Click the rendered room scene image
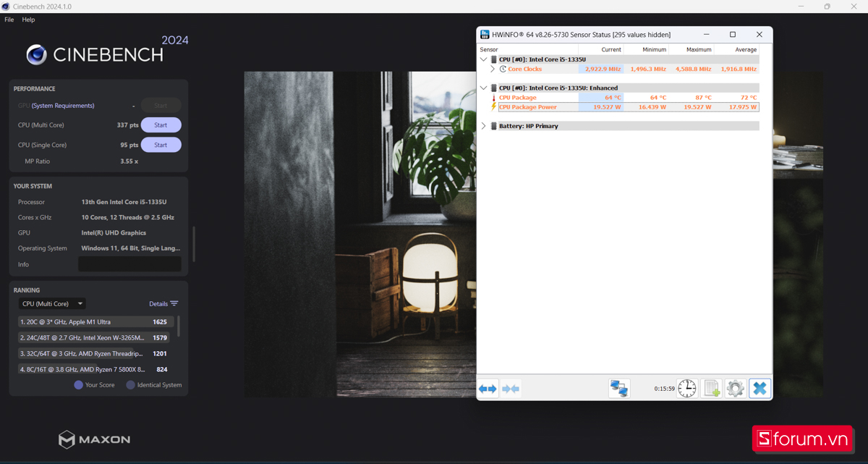This screenshot has width=868, height=464. (359, 234)
